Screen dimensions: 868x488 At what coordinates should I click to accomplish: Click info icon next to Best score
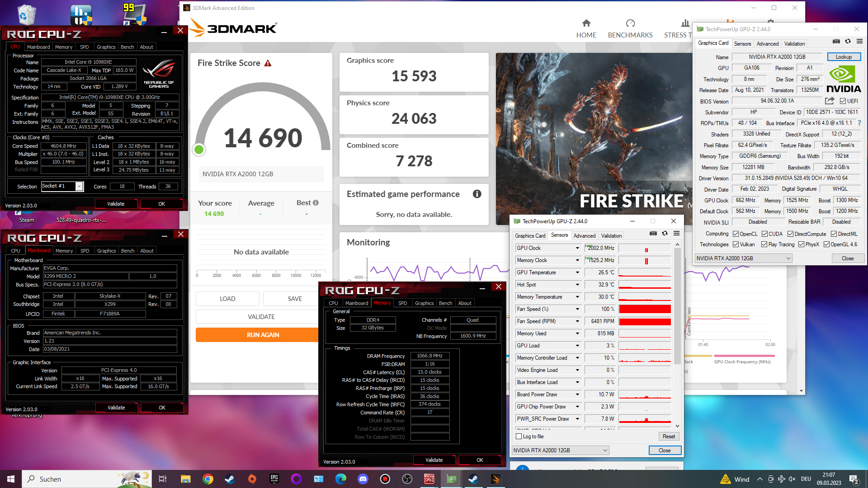[x=316, y=203]
